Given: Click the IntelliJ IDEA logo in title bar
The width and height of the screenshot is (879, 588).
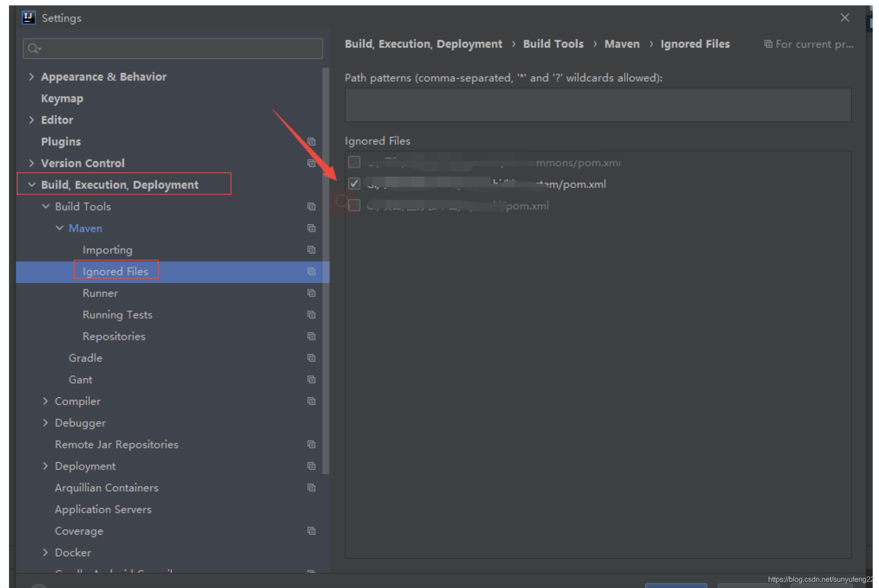Looking at the screenshot, I should (29, 18).
